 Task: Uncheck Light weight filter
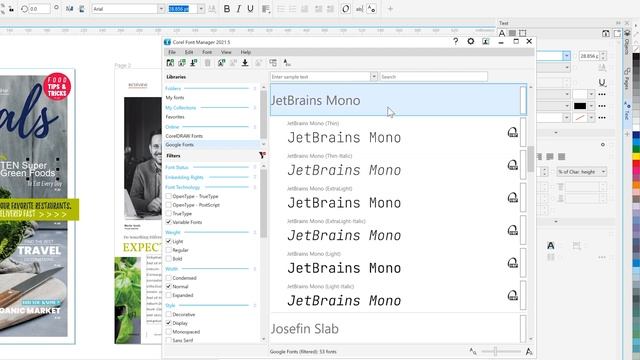coord(169,241)
